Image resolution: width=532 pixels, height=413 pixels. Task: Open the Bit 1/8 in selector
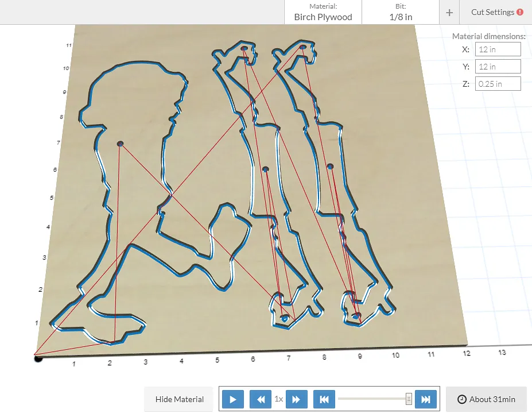point(401,12)
